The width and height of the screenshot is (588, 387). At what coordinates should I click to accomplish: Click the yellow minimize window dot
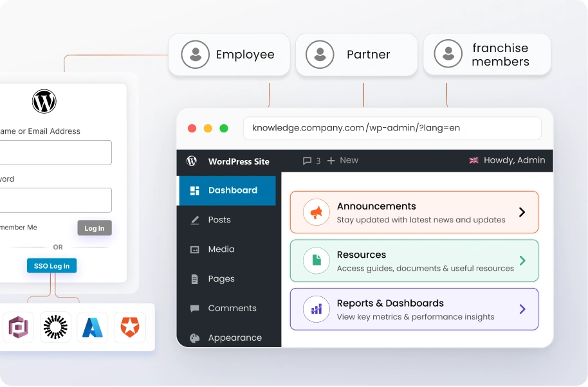[208, 129]
